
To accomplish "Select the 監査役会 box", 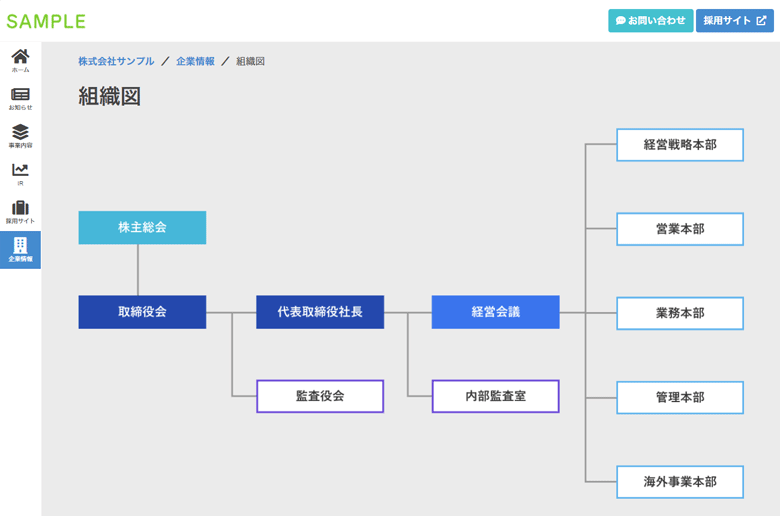I will click(x=320, y=396).
